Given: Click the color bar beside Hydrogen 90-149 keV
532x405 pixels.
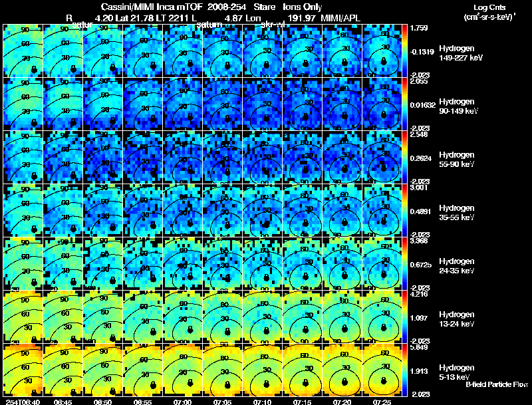Looking at the screenshot, I should click(x=404, y=104).
